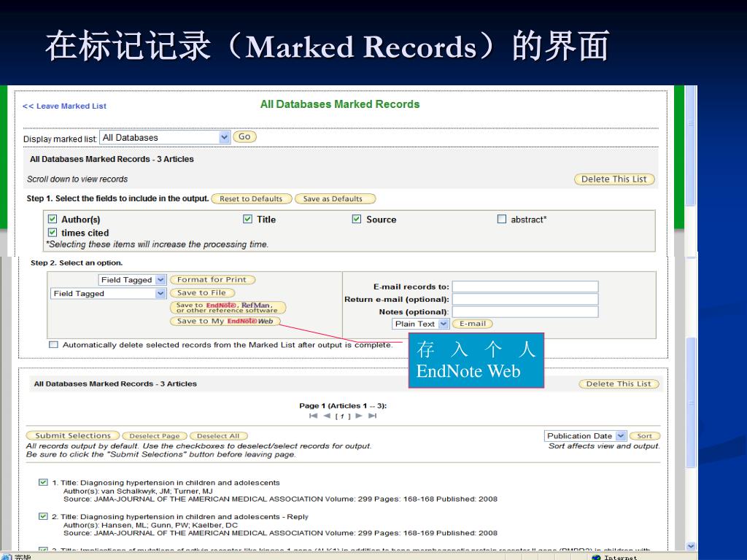Click the scrollbar down arrow

[692, 547]
